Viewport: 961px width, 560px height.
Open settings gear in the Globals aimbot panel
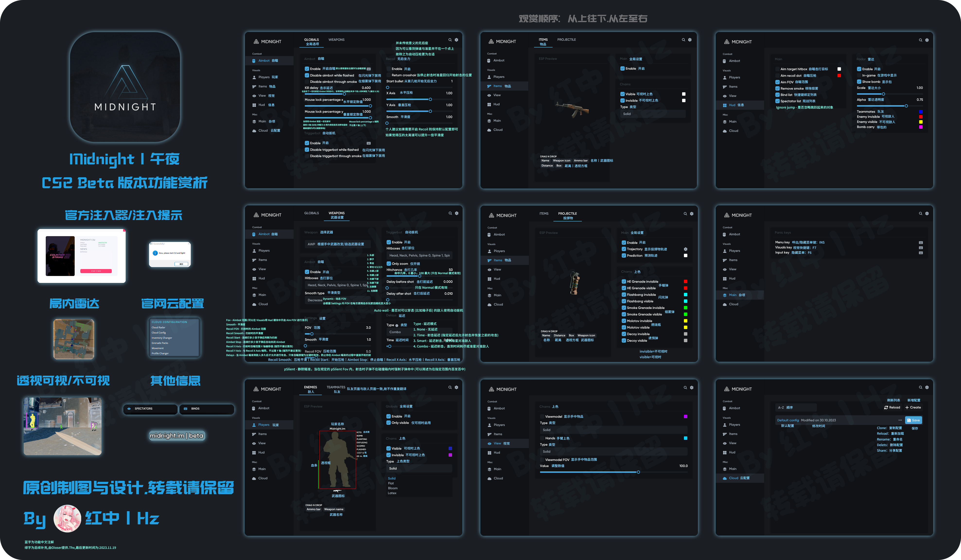[x=456, y=40]
